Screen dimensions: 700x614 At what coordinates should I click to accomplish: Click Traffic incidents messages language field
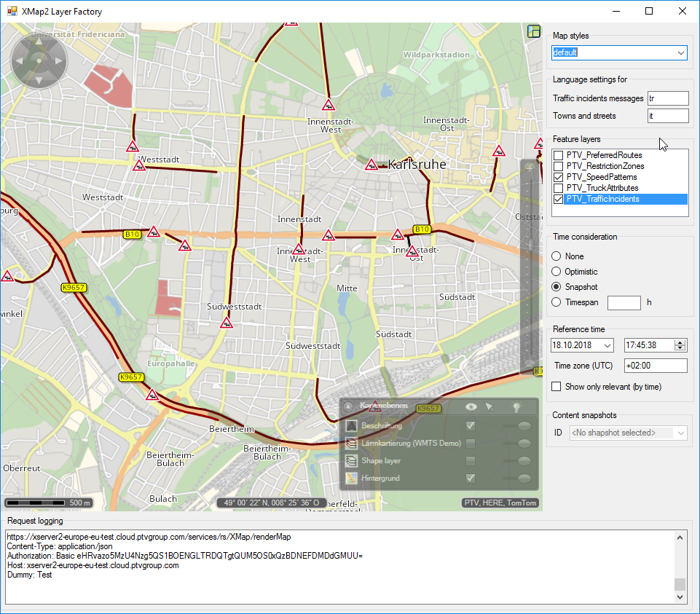pyautogui.click(x=668, y=98)
